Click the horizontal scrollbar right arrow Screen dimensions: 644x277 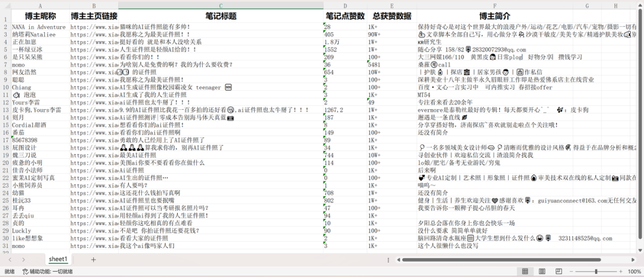click(x=633, y=260)
